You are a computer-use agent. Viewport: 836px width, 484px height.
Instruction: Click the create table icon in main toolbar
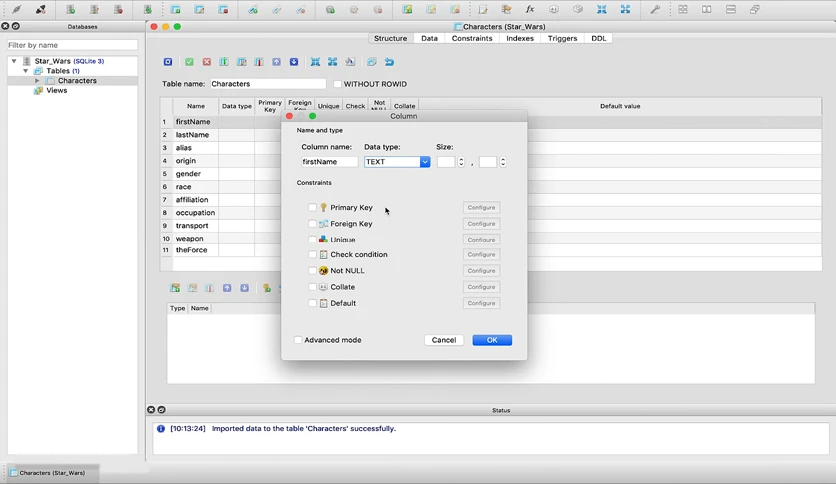175,10
